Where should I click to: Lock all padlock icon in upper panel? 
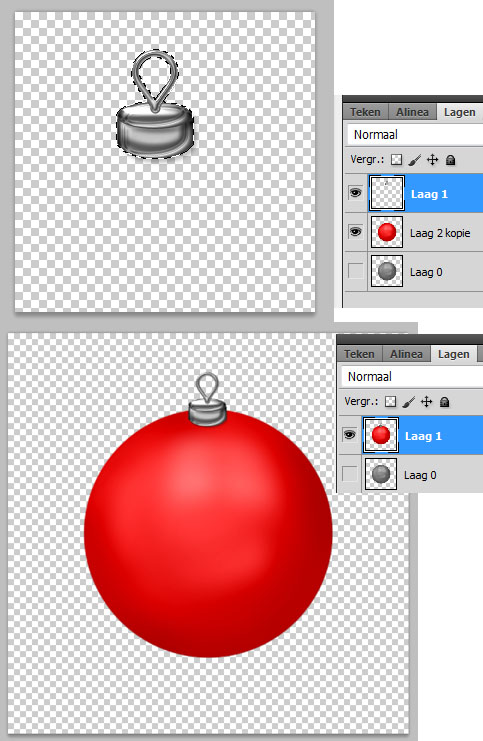pyautogui.click(x=450, y=160)
